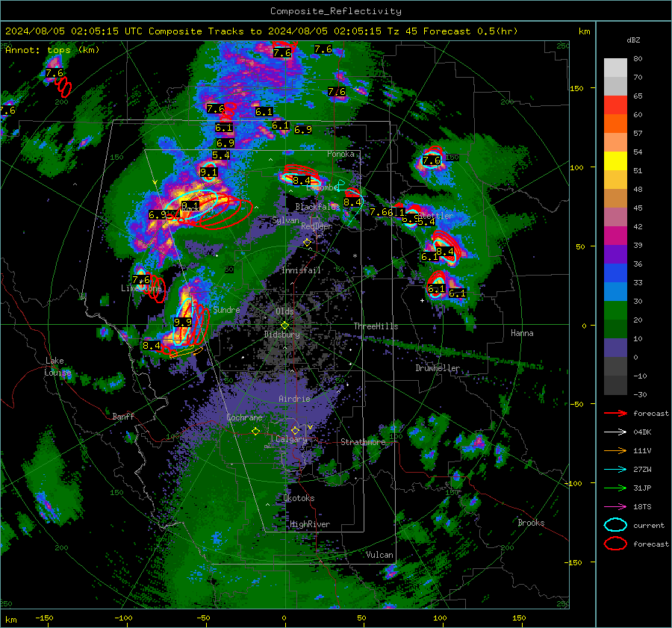Click the cyan 27ZW arrow legend icon
Image resolution: width=672 pixels, height=628 pixels.
pyautogui.click(x=615, y=470)
